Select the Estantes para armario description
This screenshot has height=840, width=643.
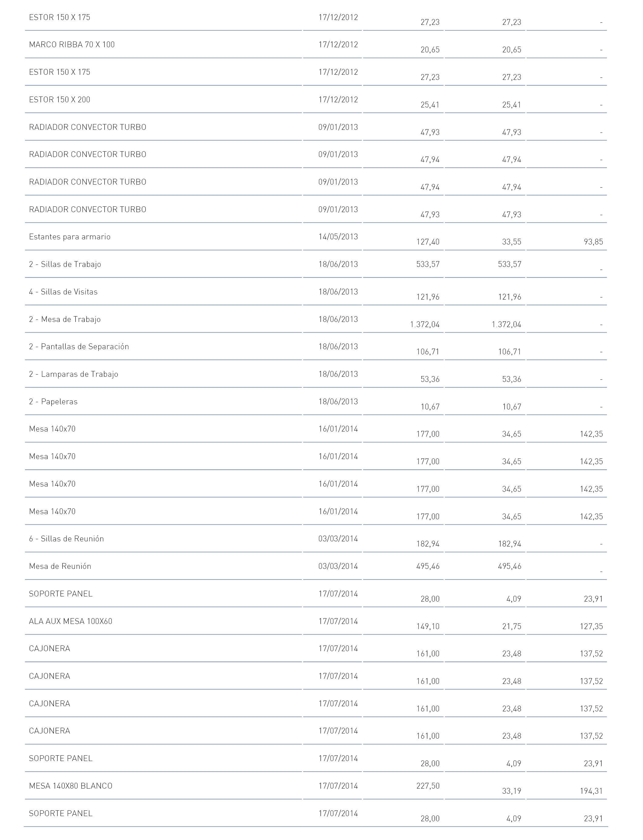[x=70, y=237]
